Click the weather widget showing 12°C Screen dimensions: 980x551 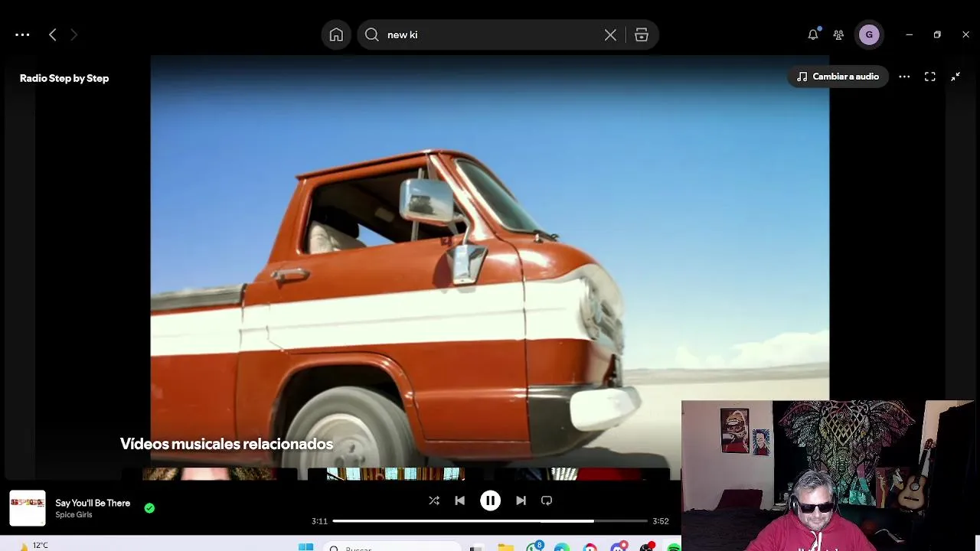34,546
